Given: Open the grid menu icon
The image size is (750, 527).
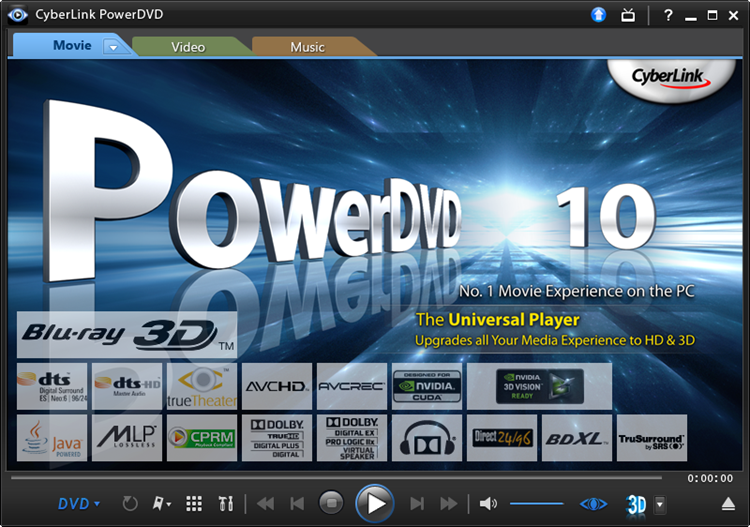Looking at the screenshot, I should pyautogui.click(x=194, y=504).
